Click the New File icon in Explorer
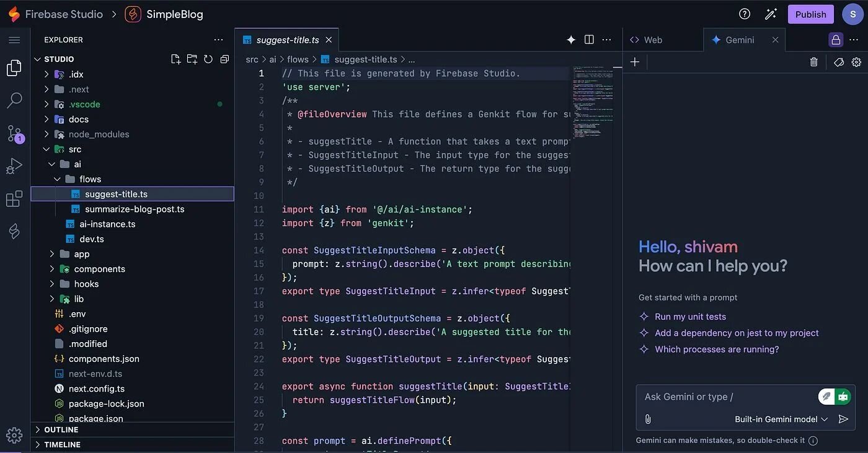Image resolution: width=868 pixels, height=453 pixels. click(x=175, y=58)
